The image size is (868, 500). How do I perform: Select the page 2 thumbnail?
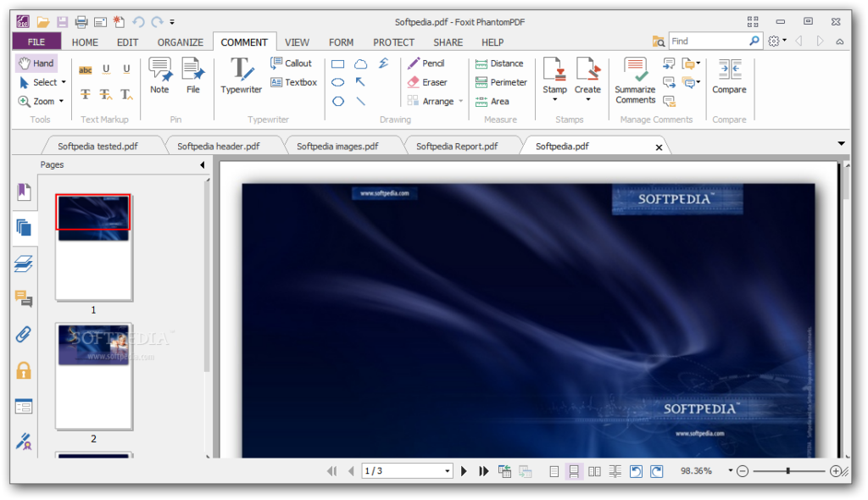pos(93,375)
